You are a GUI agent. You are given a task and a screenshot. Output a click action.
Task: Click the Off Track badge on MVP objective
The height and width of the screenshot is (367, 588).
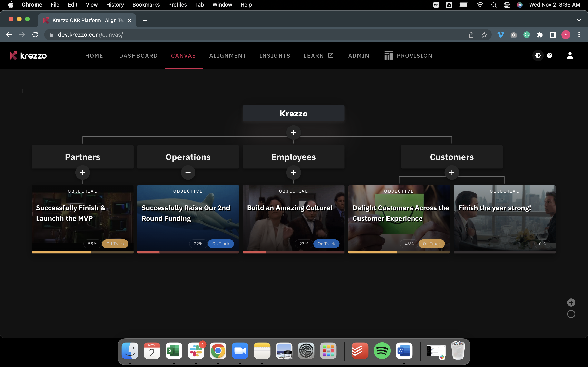tap(115, 244)
